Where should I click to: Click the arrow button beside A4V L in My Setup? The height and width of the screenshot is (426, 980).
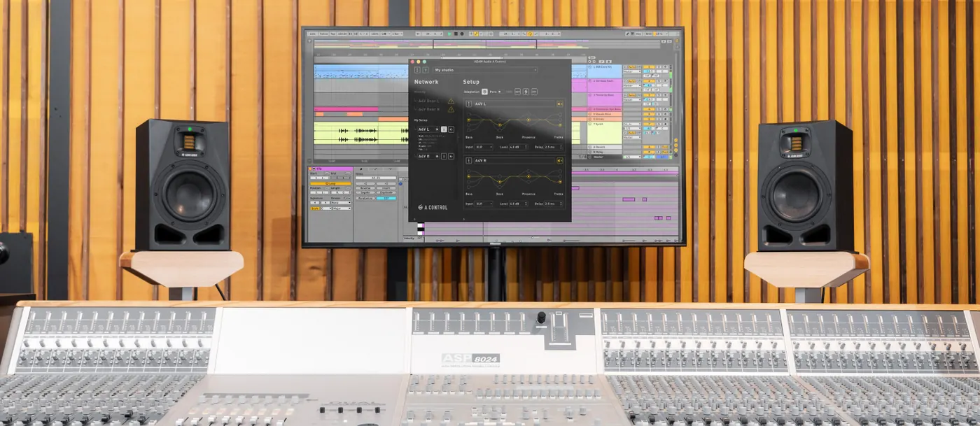(451, 129)
